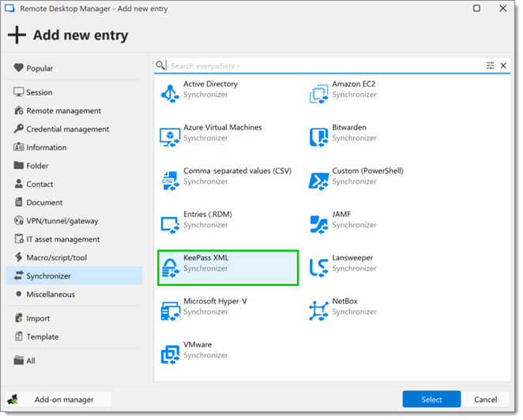Select the Synchronizer category
523x420 pixels.
pos(74,276)
